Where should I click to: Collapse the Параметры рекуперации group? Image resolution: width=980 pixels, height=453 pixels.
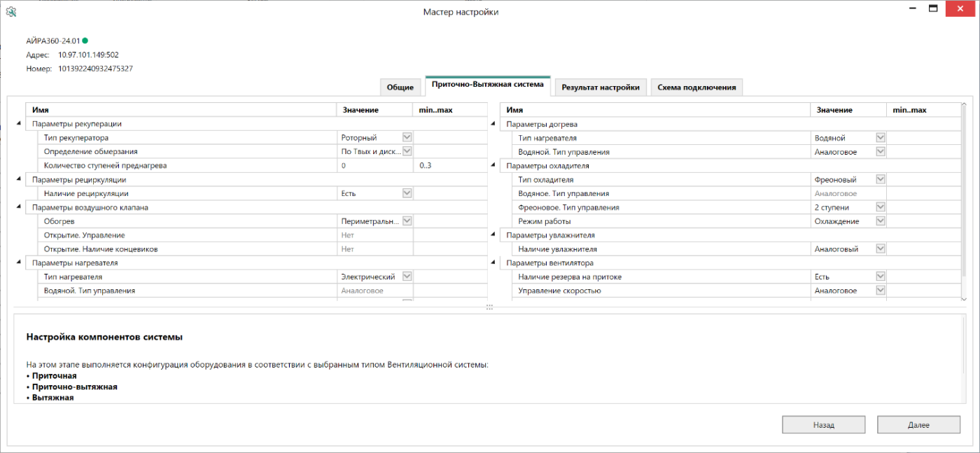click(x=19, y=124)
